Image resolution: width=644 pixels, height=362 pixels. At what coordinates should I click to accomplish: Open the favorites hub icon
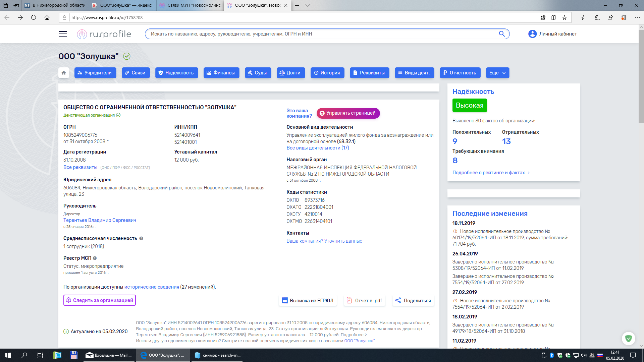584,17
